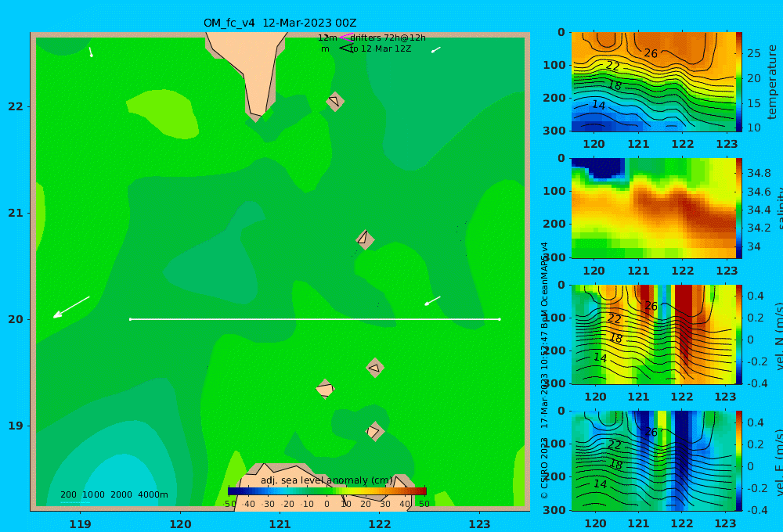
Task: Click the sea level anomaly color bar
Action: (327, 491)
